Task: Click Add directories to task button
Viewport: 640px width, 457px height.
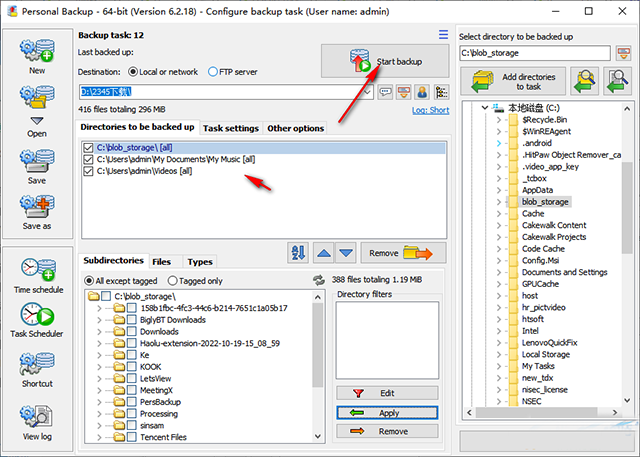Action: 514,80
